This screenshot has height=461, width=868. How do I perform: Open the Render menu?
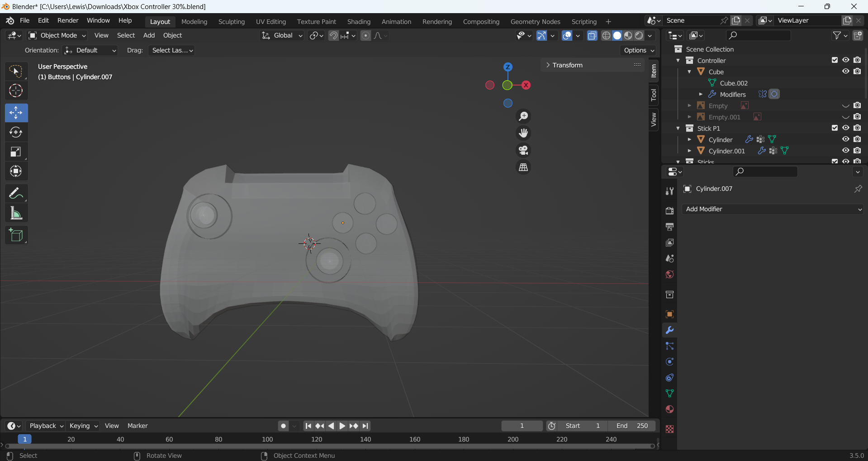tap(68, 21)
